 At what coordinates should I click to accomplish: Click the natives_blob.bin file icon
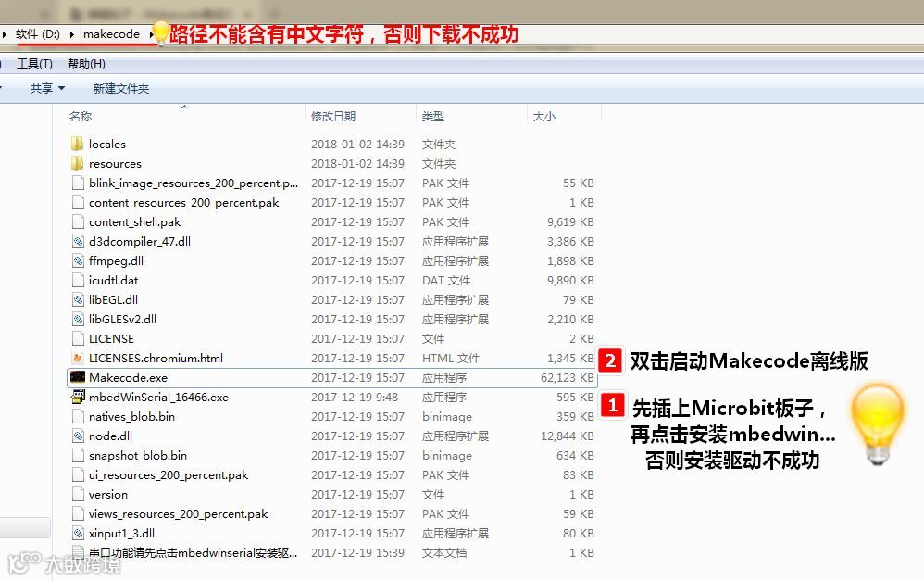point(78,416)
